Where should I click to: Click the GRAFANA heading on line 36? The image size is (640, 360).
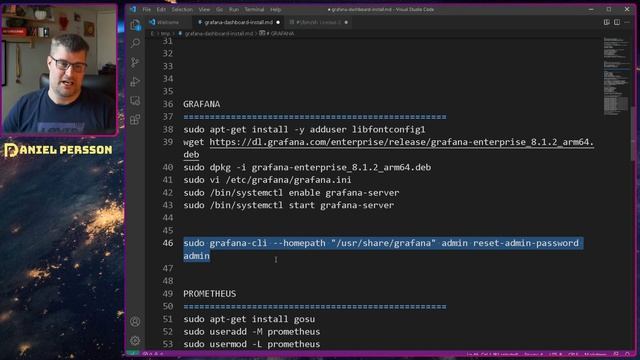click(202, 104)
